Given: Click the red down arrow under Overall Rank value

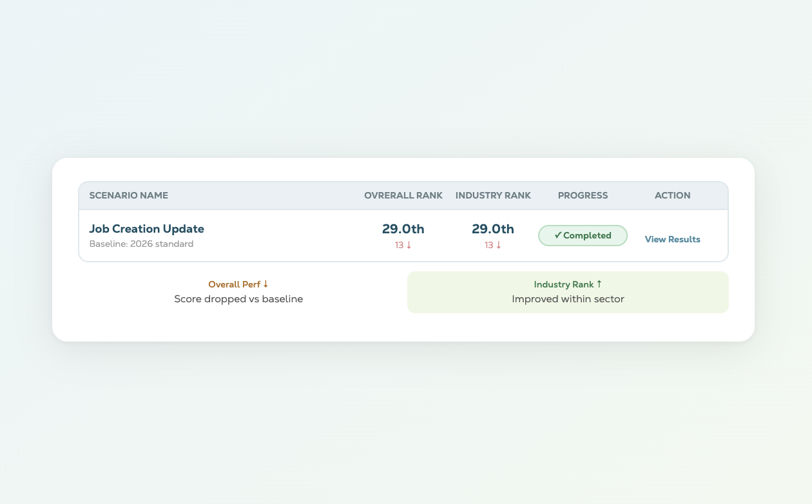Looking at the screenshot, I should tap(409, 246).
